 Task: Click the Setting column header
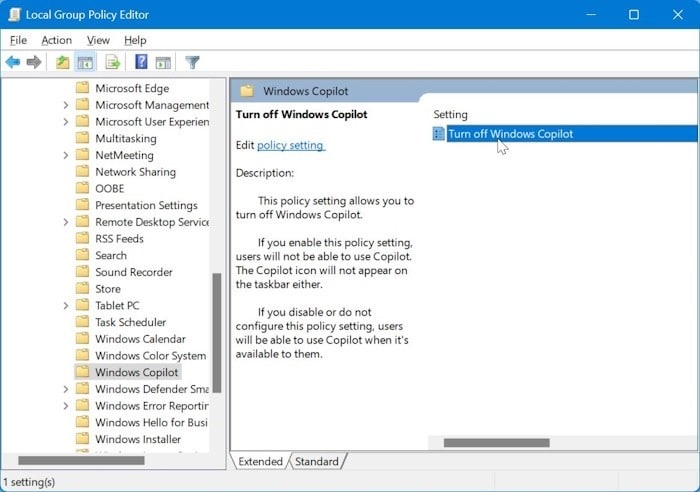(x=450, y=114)
